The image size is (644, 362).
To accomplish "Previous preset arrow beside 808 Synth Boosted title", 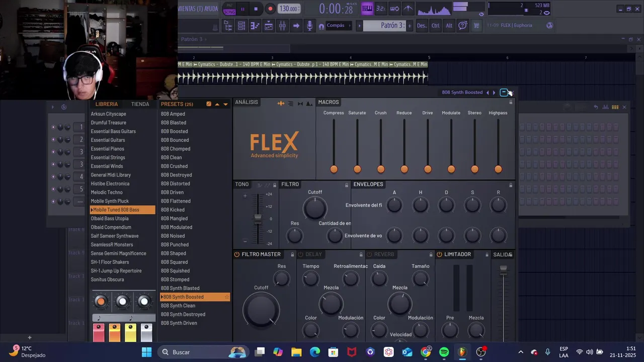I will pyautogui.click(x=488, y=93).
